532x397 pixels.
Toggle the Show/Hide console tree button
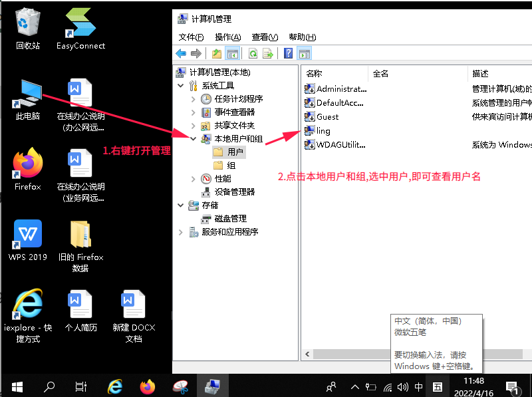233,54
